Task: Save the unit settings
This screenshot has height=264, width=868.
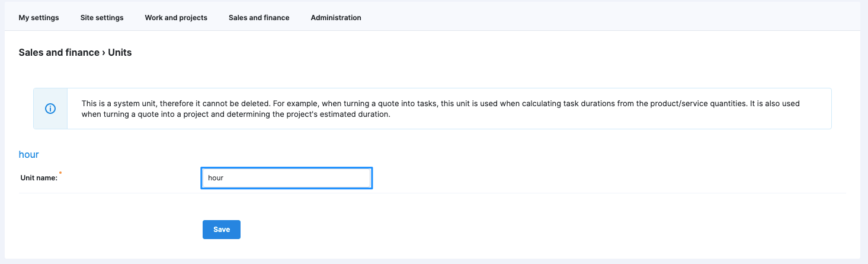Action: coord(222,230)
